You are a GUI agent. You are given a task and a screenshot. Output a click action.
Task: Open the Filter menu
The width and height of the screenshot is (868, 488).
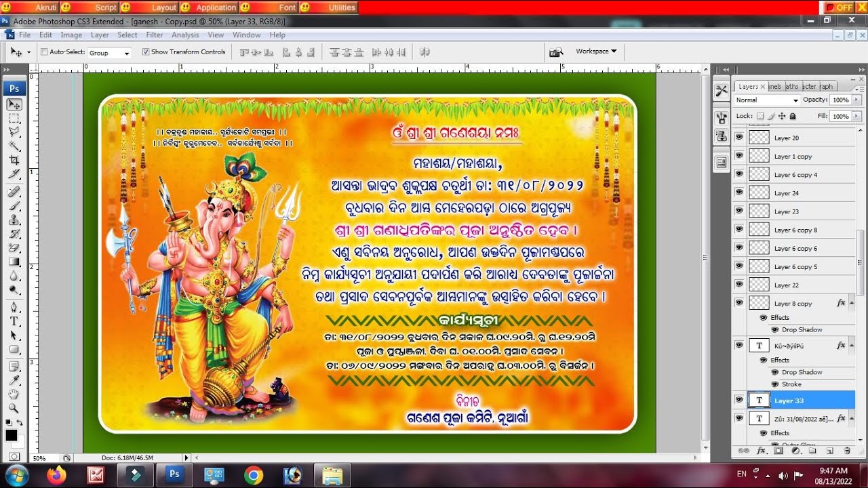(155, 35)
